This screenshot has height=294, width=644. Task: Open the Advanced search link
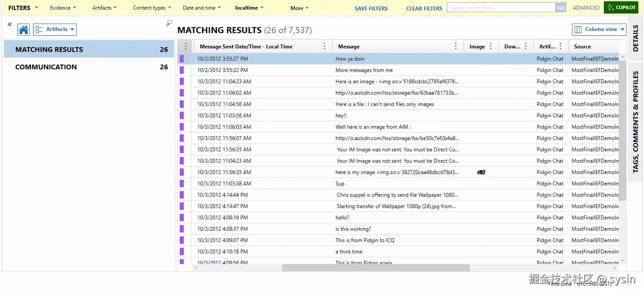click(x=586, y=8)
